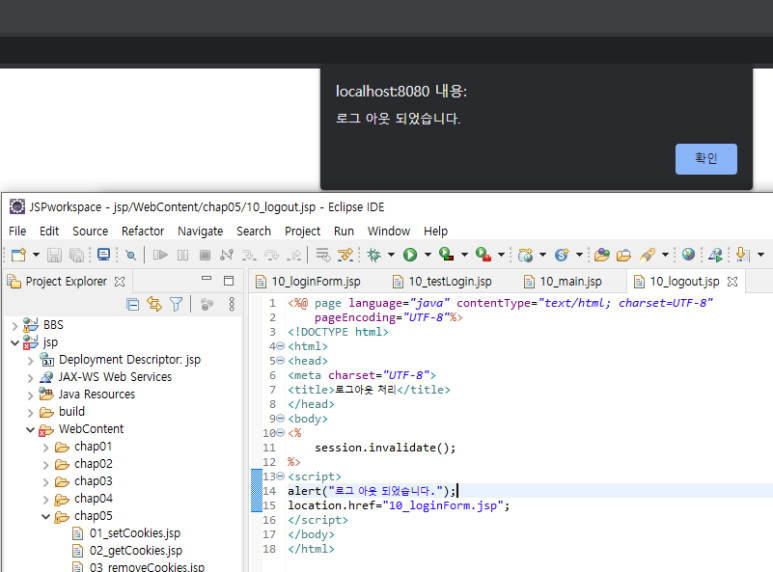The height and width of the screenshot is (572, 773).
Task: Click the Open Web Browser globe icon
Action: (689, 254)
